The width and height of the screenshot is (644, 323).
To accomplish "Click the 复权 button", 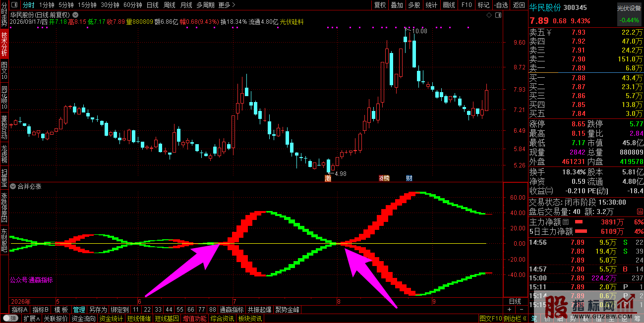I will click(380, 5).
